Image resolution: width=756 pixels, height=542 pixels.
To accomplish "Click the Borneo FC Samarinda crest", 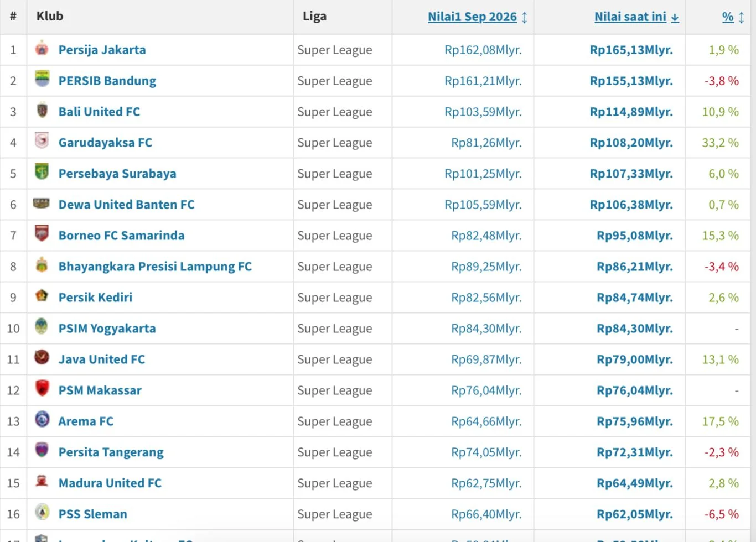I will click(x=42, y=234).
